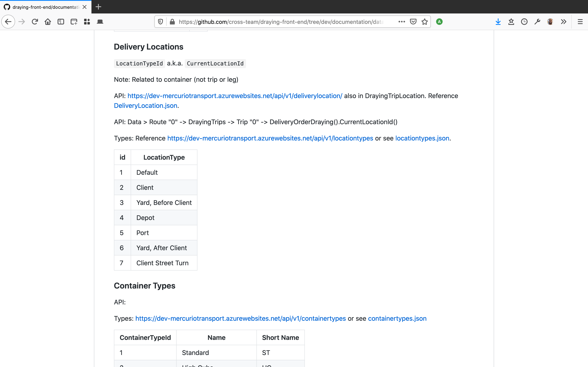This screenshot has height=367, width=588.
Task: Save page to Pocket
Action: coord(413,22)
